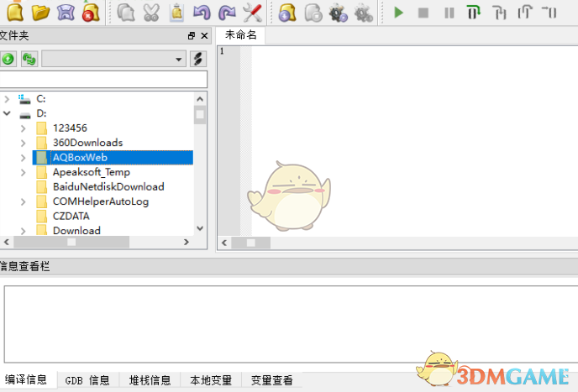The height and width of the screenshot is (392, 578).
Task: Collapse the D: drive node
Action: [x=7, y=113]
